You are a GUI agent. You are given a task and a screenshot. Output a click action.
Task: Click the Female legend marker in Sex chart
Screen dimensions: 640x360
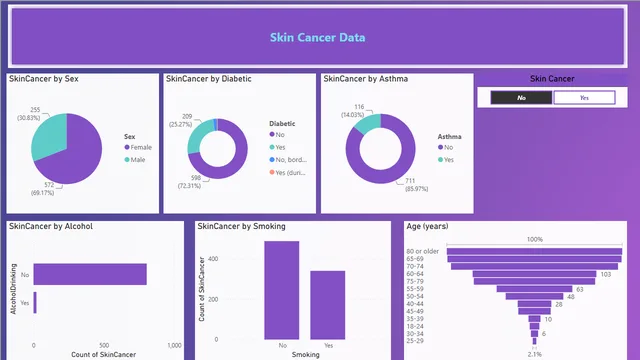127,147
